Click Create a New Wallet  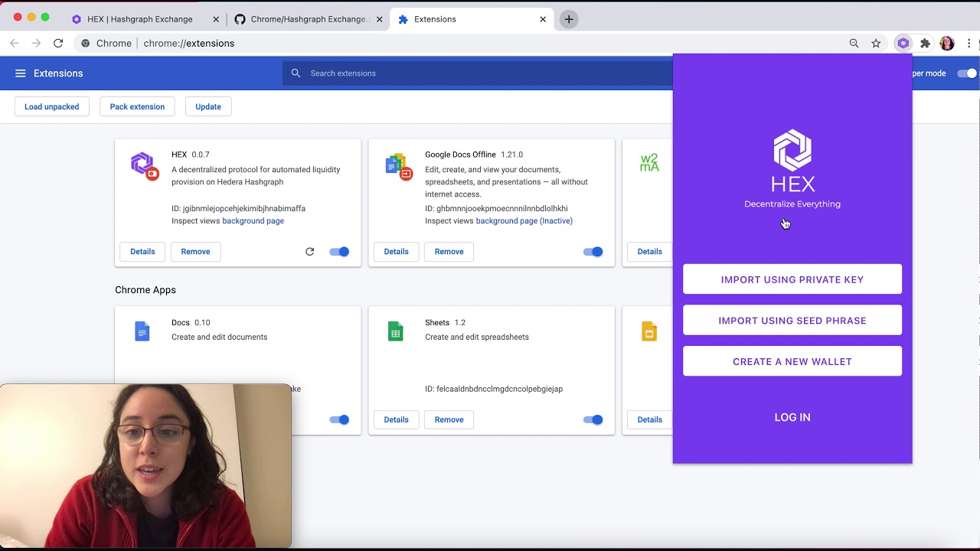[x=792, y=361]
